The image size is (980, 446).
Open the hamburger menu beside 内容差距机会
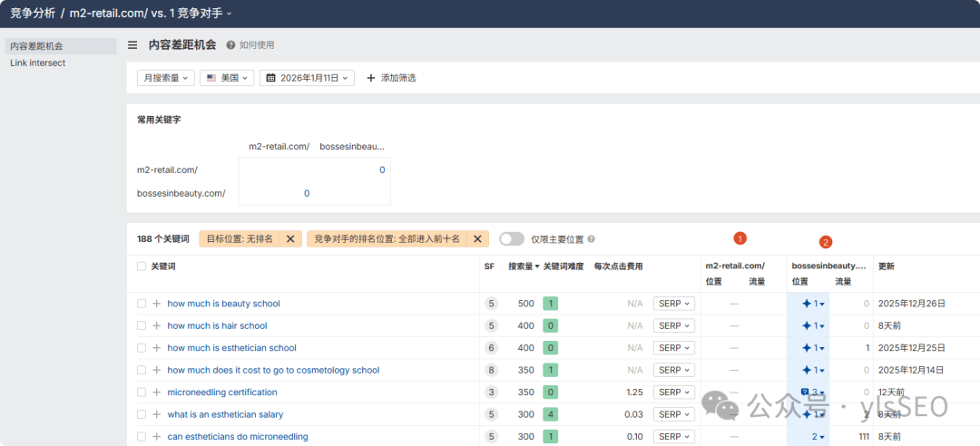(x=132, y=45)
